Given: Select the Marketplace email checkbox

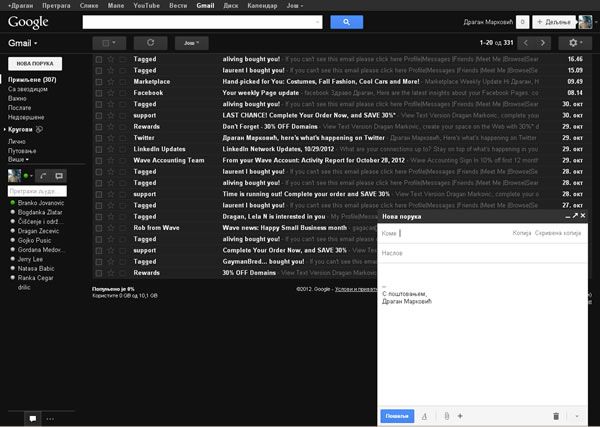Looking at the screenshot, I should coord(99,82).
